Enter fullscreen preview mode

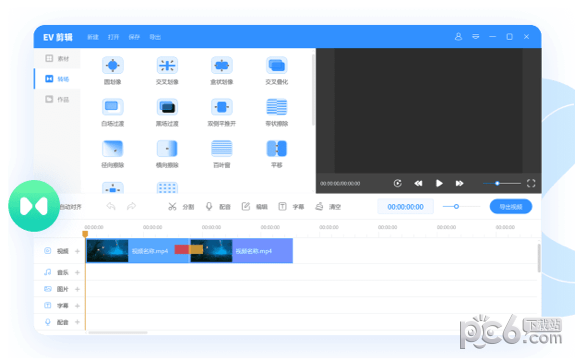tap(531, 183)
